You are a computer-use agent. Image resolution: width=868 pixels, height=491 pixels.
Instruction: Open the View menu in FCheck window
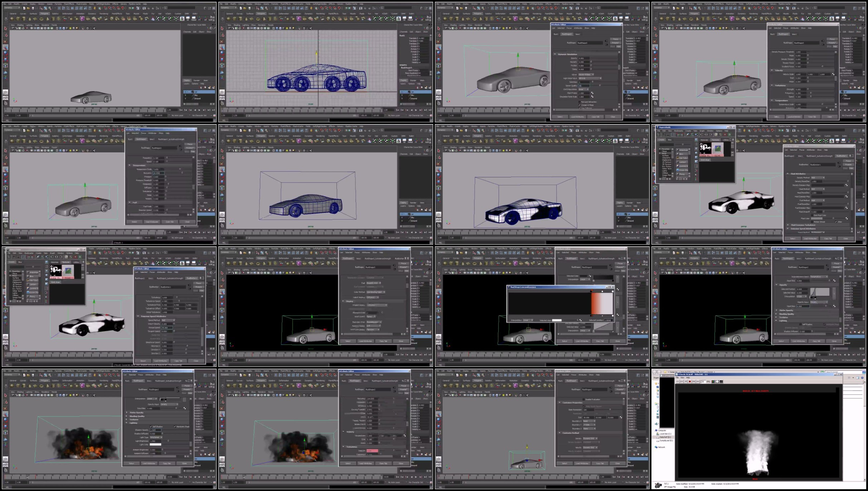pos(682,378)
